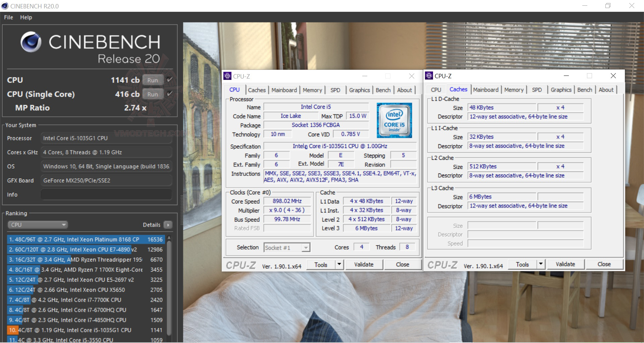The width and height of the screenshot is (644, 343).
Task: Select Xeon E7-4890 v2 ranking row
Action: [x=85, y=250]
